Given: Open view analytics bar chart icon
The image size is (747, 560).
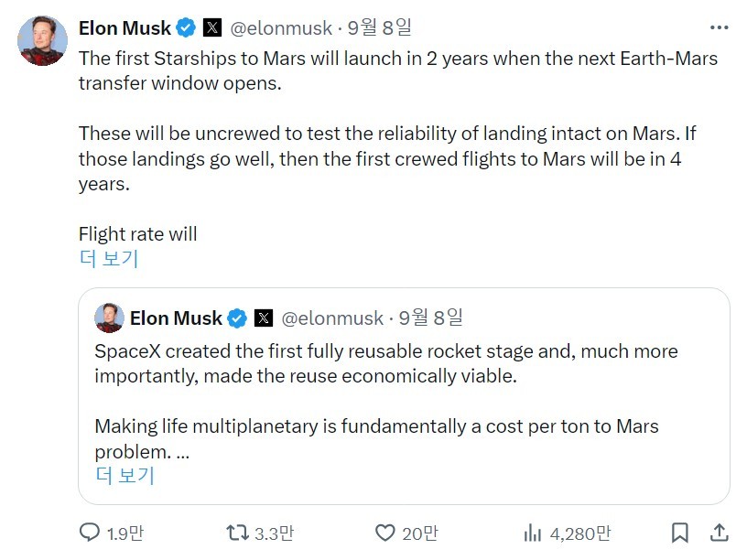Looking at the screenshot, I should click(x=533, y=533).
